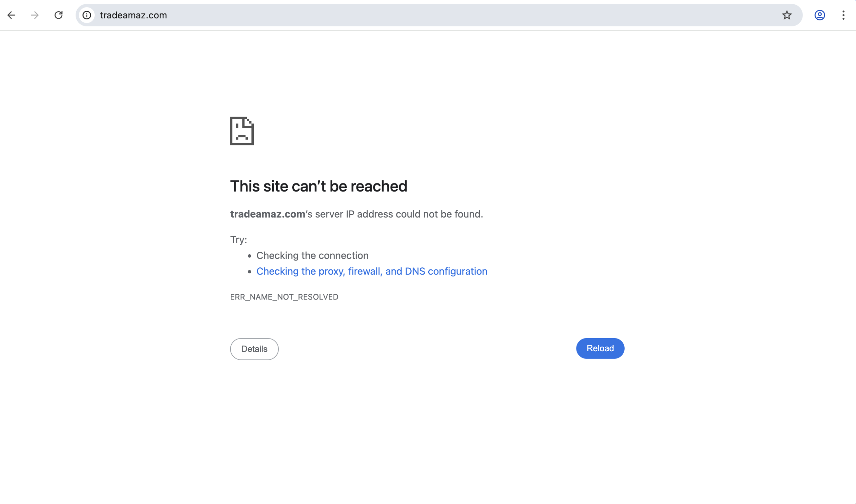Click the browser forward arrow
Image resolution: width=856 pixels, height=504 pixels.
pos(35,15)
